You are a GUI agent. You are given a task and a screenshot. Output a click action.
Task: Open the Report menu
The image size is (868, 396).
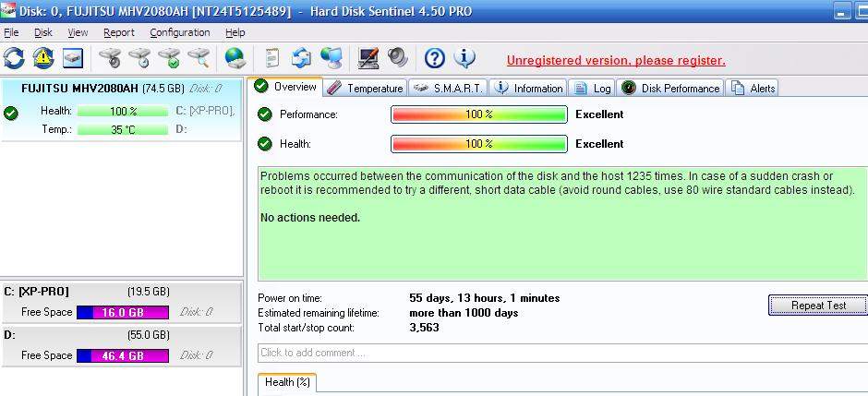(119, 32)
